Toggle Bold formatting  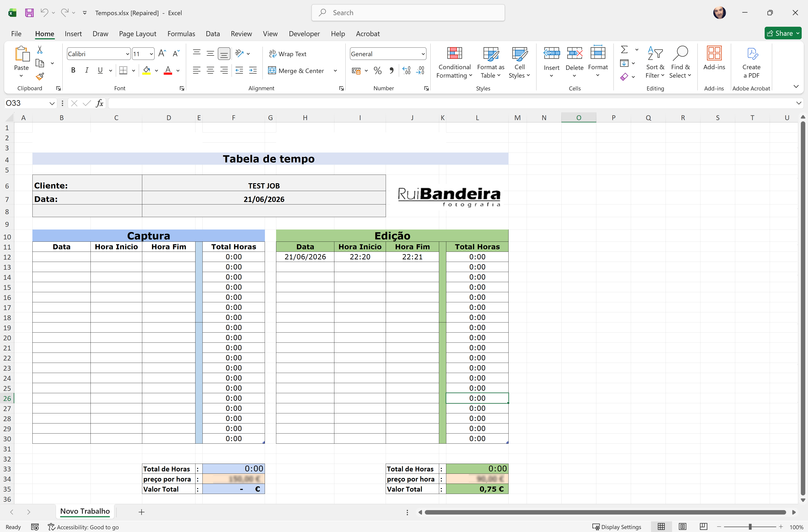pos(73,70)
